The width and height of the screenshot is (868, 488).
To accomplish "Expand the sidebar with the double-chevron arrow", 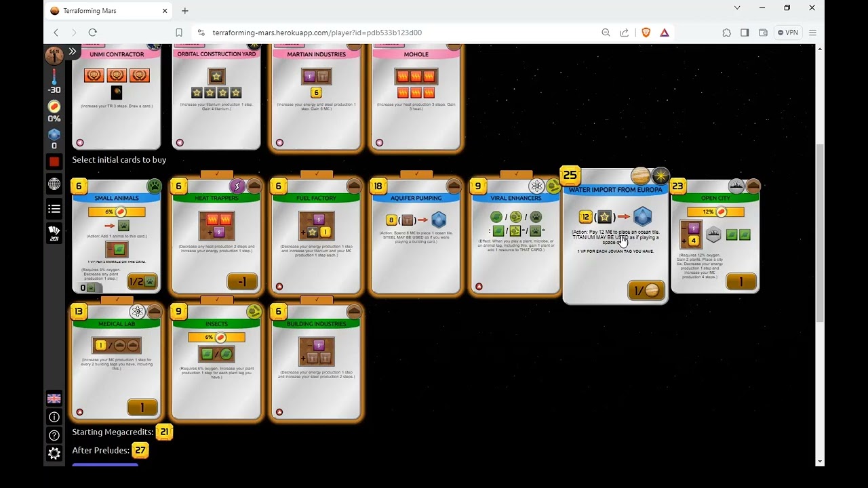I will (73, 52).
